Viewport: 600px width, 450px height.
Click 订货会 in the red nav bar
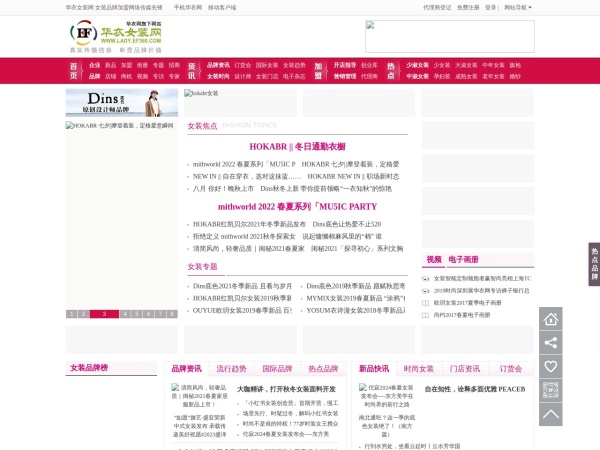pos(243,65)
